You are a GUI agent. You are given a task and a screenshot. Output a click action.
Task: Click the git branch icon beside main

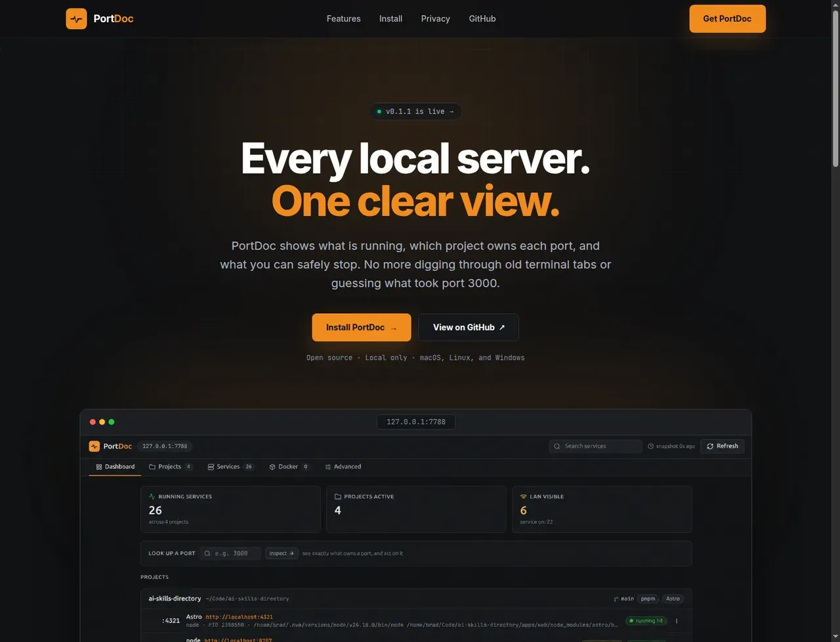[x=616, y=599]
